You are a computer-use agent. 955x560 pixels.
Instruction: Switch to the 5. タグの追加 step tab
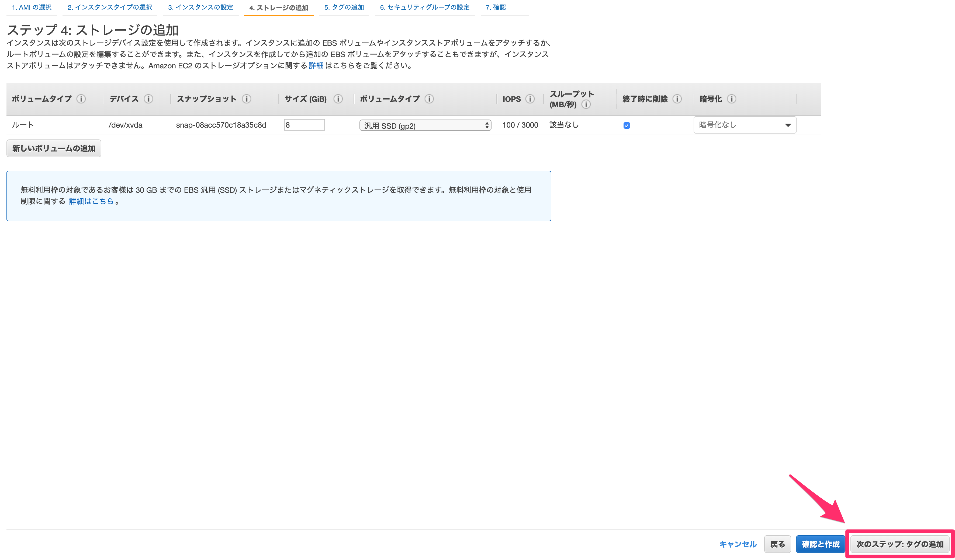[x=344, y=7]
